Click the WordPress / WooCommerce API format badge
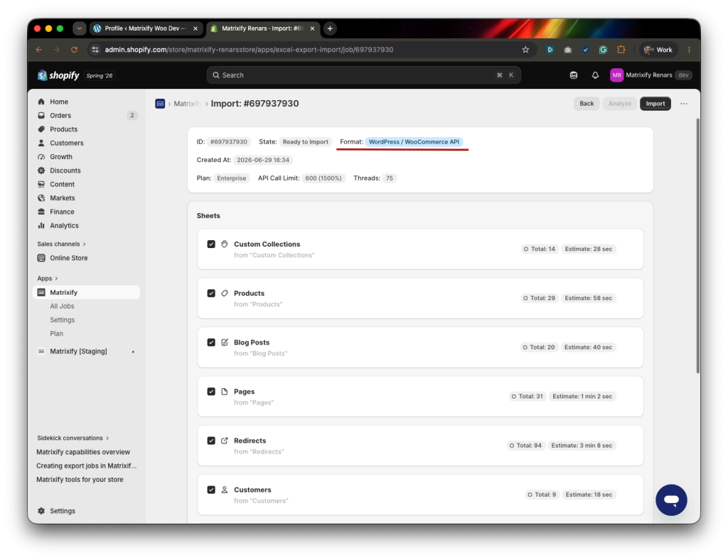 pyautogui.click(x=414, y=142)
